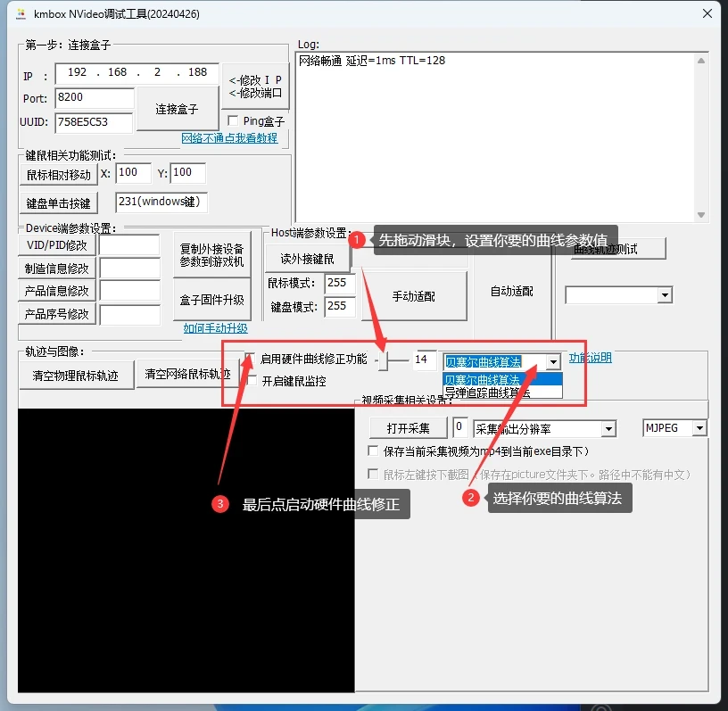Click into the Port field showing 8200
728x711 pixels.
(x=95, y=97)
